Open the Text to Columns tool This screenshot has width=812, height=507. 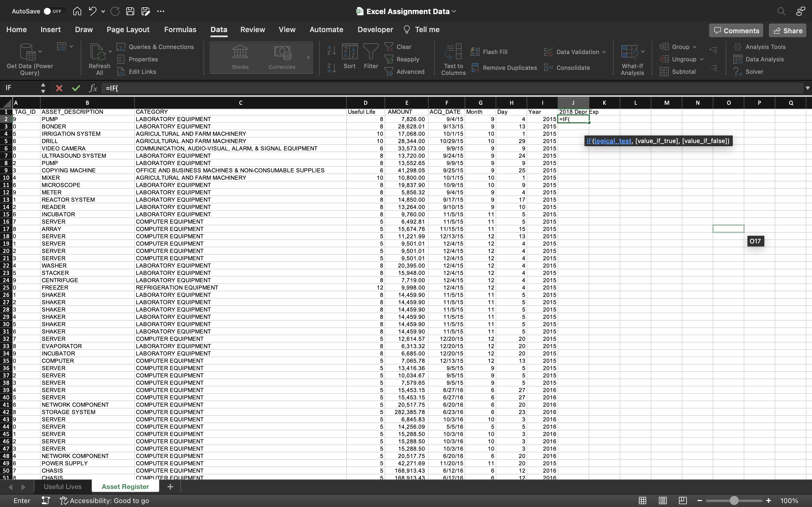tap(453, 59)
